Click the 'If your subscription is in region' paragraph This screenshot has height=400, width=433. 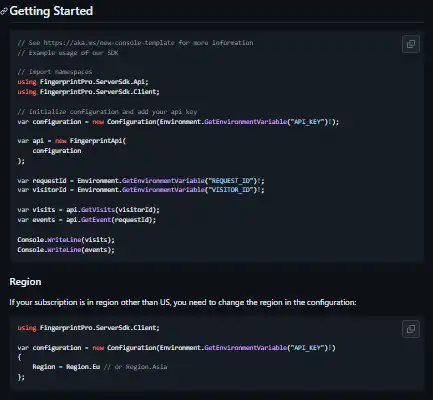(183, 302)
